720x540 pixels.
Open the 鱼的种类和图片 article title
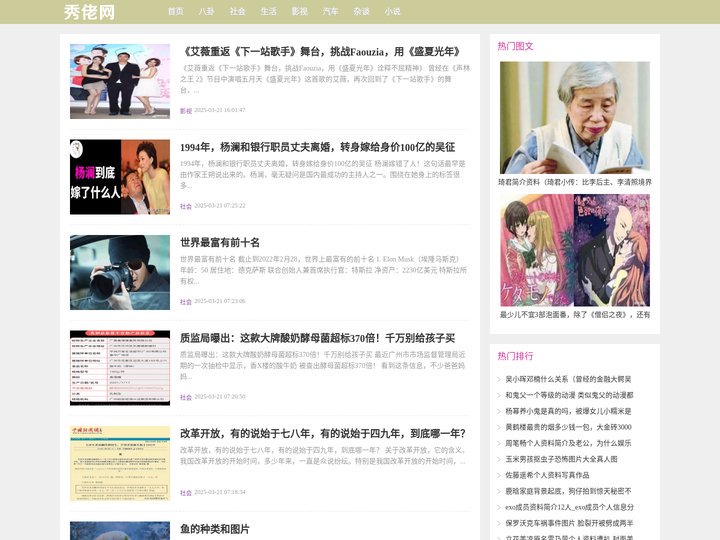pyautogui.click(x=215, y=529)
